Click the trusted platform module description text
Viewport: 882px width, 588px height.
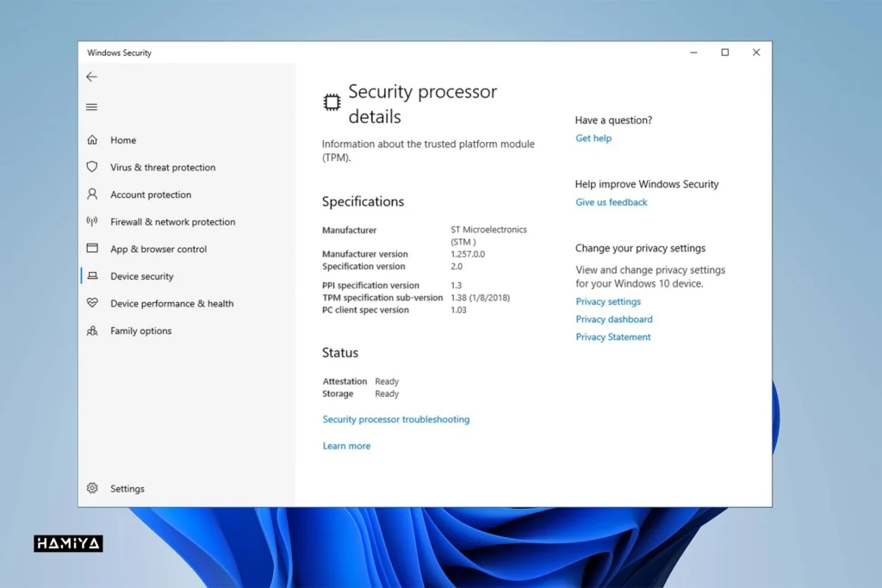coord(428,151)
